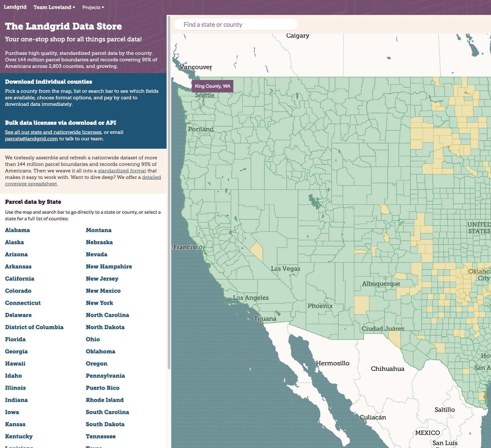Image resolution: width=491 pixels, height=448 pixels.
Task: Email parcels@landgrid.com link
Action: pyautogui.click(x=31, y=138)
